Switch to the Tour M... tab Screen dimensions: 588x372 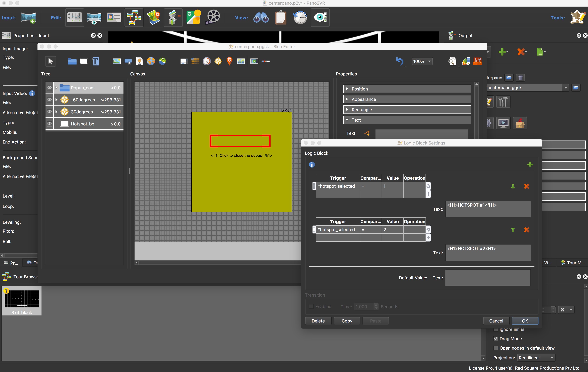pos(572,263)
